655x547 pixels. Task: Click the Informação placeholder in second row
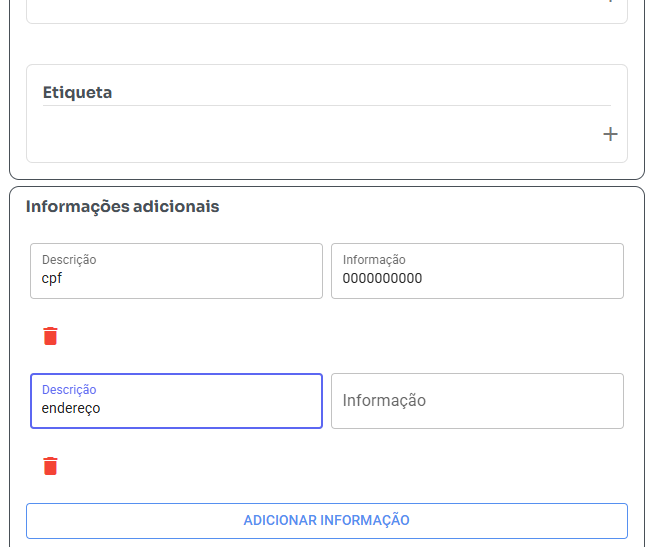pyautogui.click(x=384, y=401)
